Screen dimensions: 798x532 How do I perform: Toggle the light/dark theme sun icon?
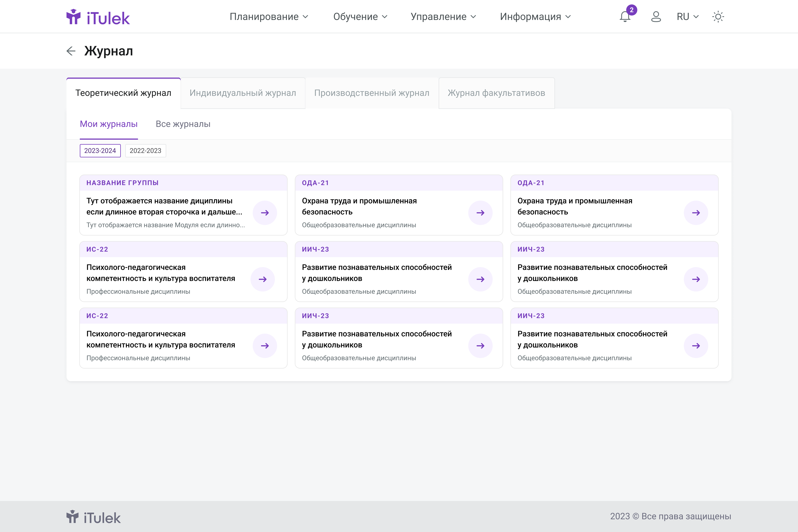(x=718, y=17)
